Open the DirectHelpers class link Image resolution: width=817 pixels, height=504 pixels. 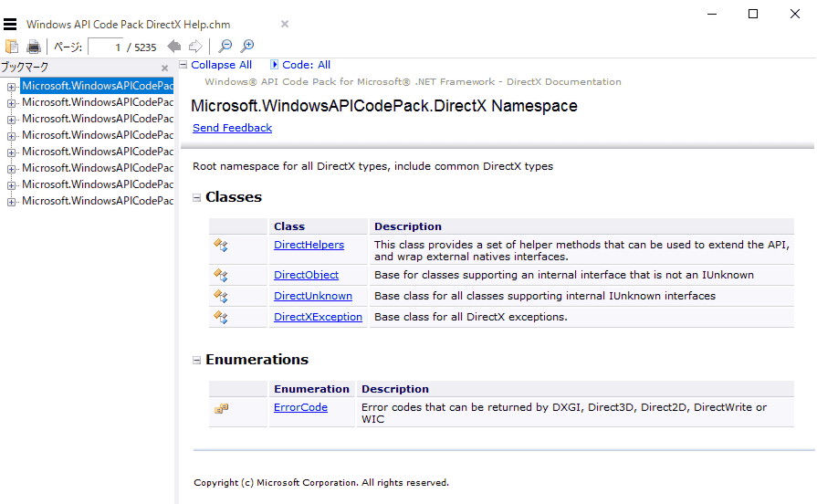309,245
